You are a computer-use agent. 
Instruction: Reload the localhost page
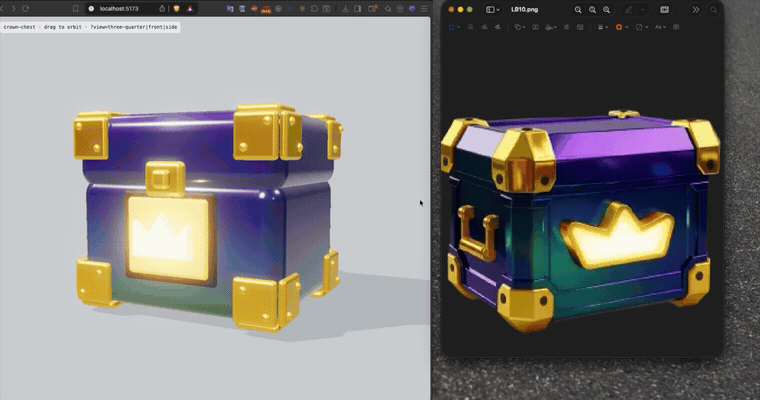pyautogui.click(x=25, y=9)
